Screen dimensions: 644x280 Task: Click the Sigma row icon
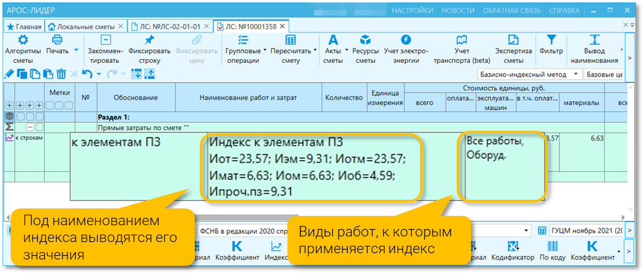click(x=9, y=128)
